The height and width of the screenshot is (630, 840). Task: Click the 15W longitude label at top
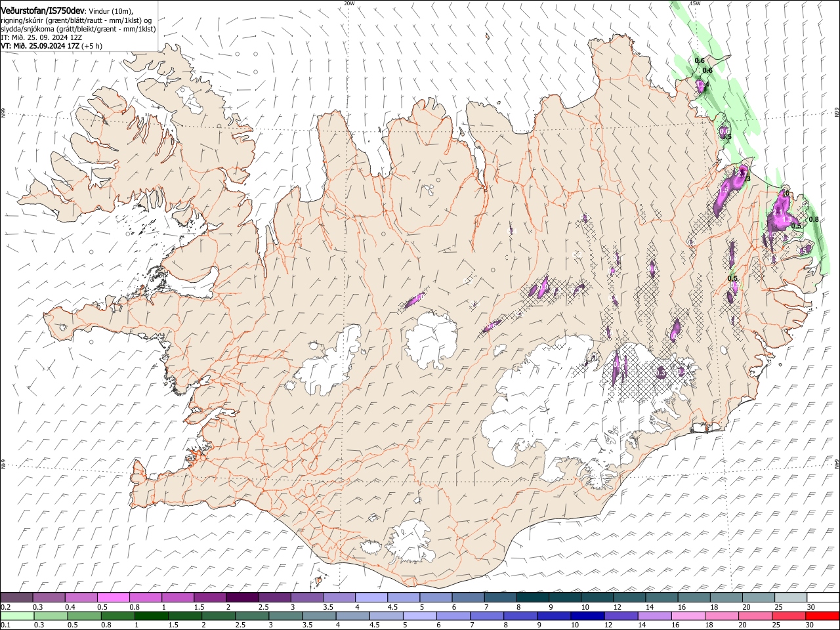click(695, 3)
